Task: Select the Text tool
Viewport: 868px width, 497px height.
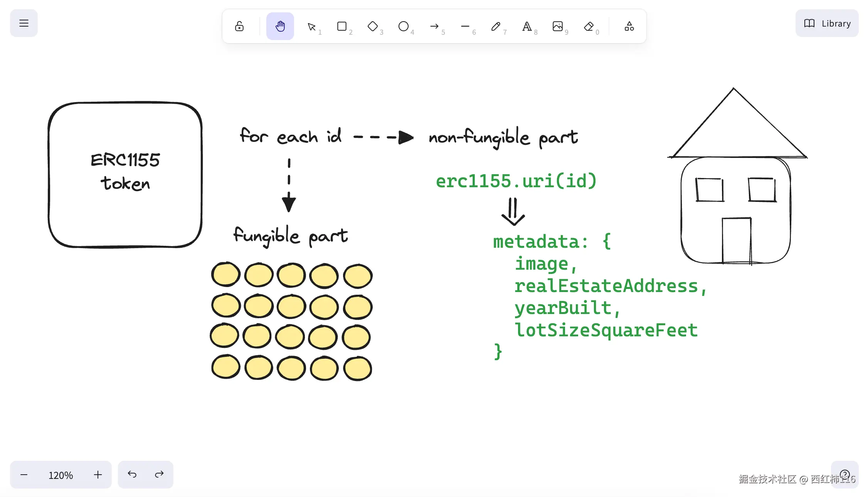Action: tap(527, 26)
